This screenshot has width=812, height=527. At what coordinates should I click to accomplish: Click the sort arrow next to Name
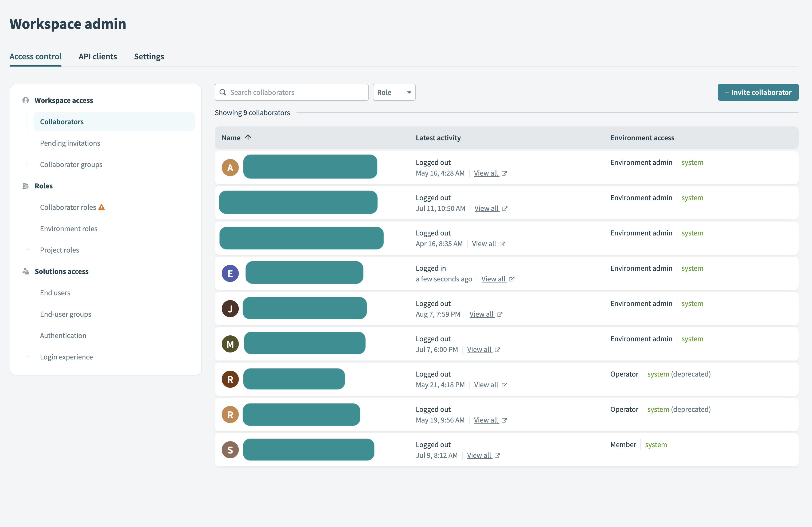248,138
